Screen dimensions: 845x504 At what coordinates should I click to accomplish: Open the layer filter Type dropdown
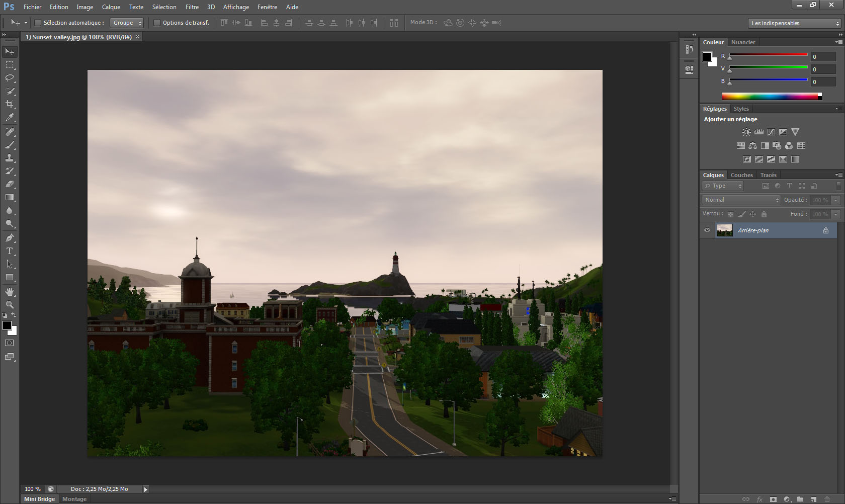(x=723, y=186)
